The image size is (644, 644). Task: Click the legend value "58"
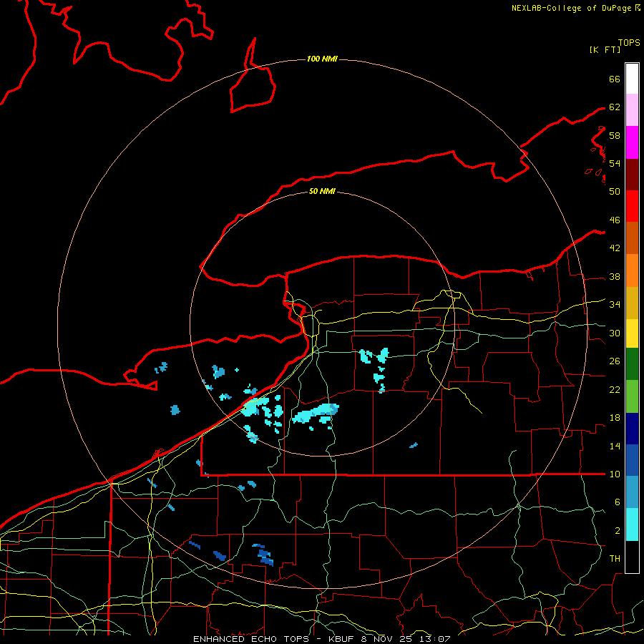click(615, 135)
